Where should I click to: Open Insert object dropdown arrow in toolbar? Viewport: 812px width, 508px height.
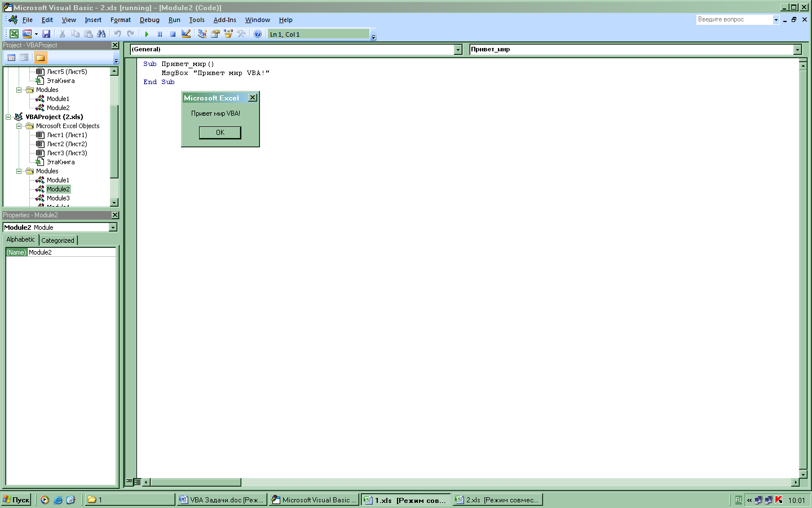coord(36,34)
